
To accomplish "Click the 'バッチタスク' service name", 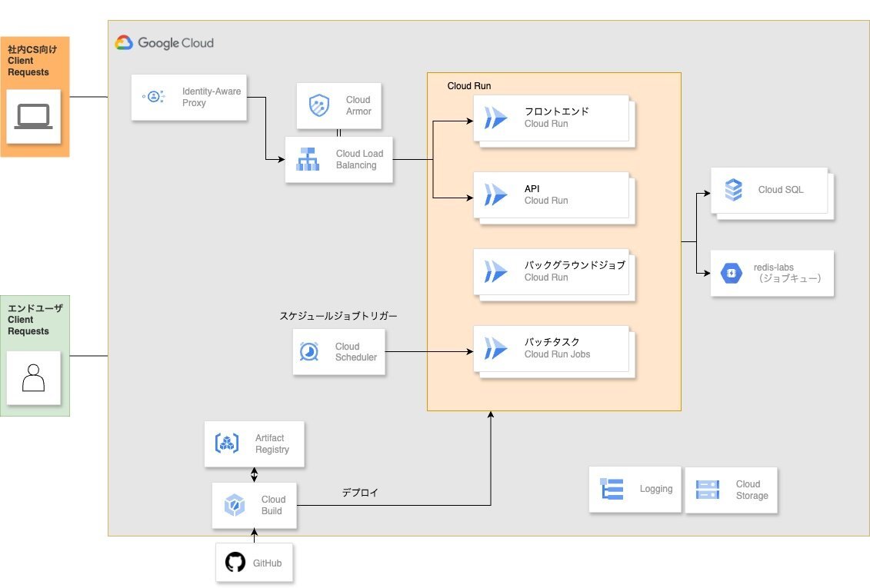I will point(552,342).
